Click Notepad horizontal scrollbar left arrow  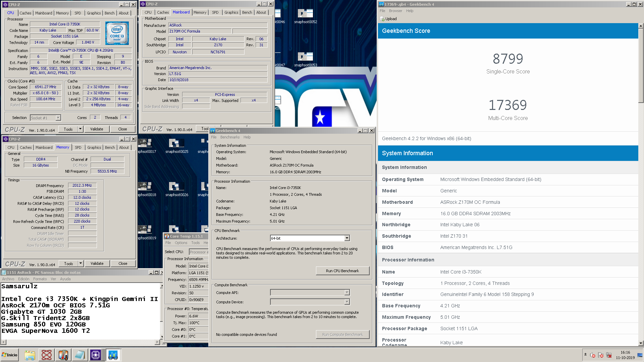pyautogui.click(x=4, y=342)
